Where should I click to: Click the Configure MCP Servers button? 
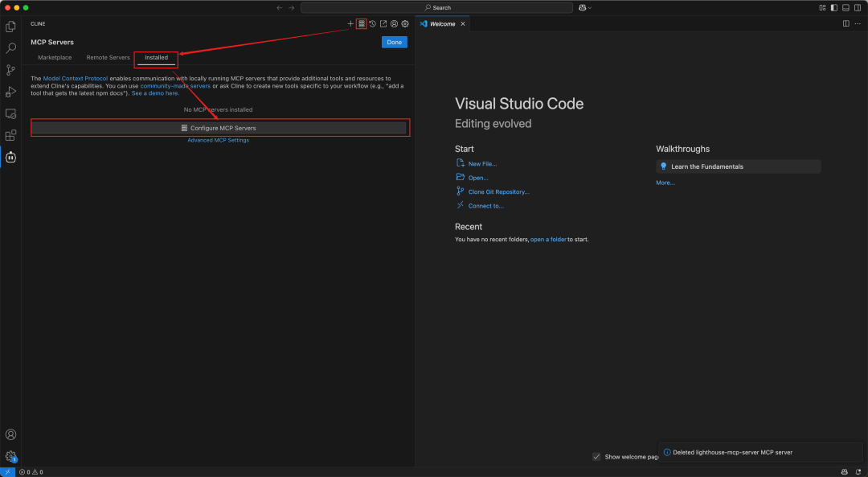(x=219, y=128)
